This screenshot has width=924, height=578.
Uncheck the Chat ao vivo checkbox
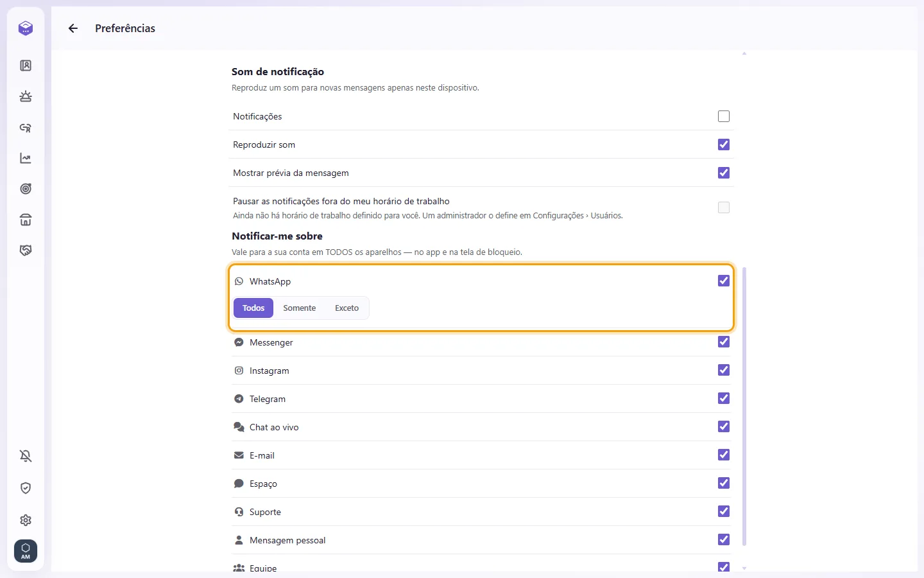[x=724, y=426]
